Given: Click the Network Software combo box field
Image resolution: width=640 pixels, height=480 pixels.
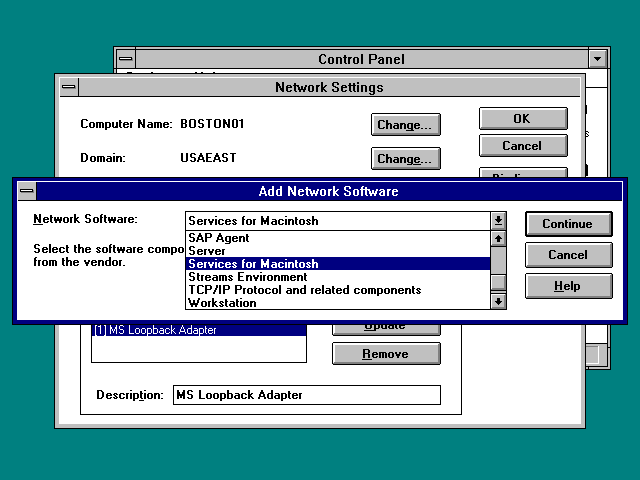Looking at the screenshot, I should (x=338, y=221).
